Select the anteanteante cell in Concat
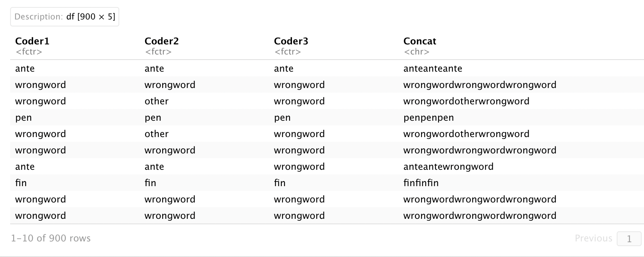644x257 pixels. 433,69
